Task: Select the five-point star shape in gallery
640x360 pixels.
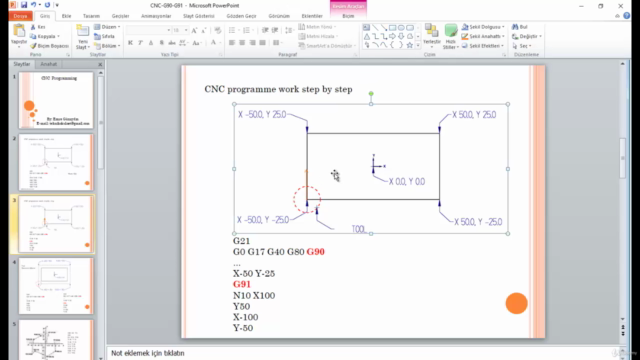Action: pyautogui.click(x=409, y=45)
